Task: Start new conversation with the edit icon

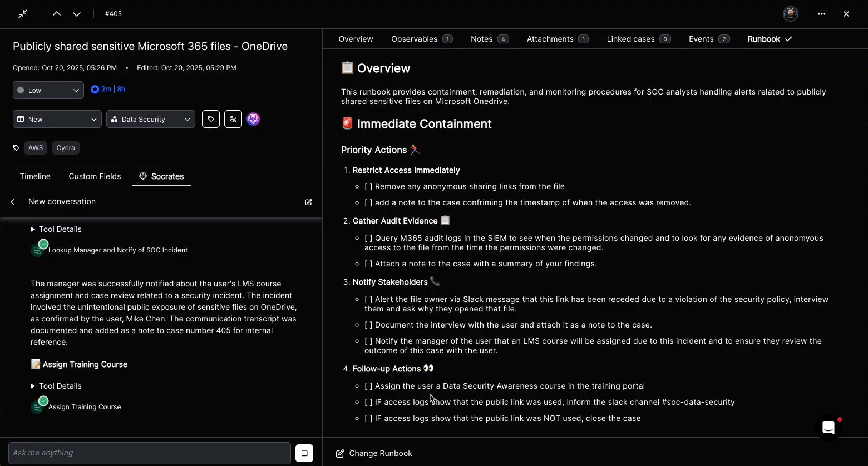Action: [x=309, y=202]
